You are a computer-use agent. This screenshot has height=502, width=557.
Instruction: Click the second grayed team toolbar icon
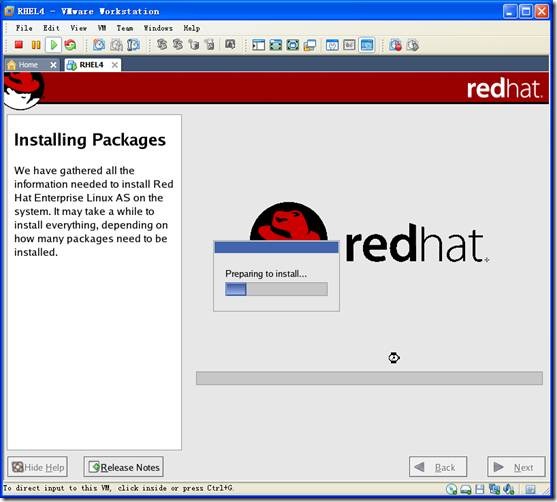(x=178, y=45)
